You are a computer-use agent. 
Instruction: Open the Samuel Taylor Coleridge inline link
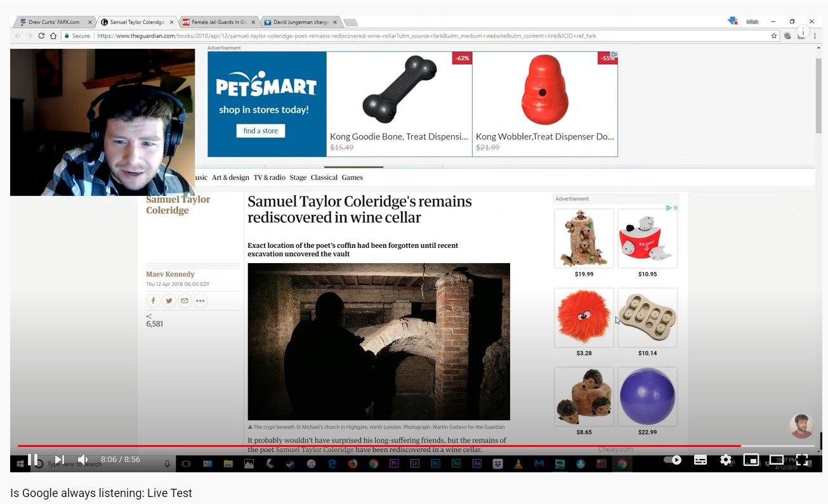315,449
